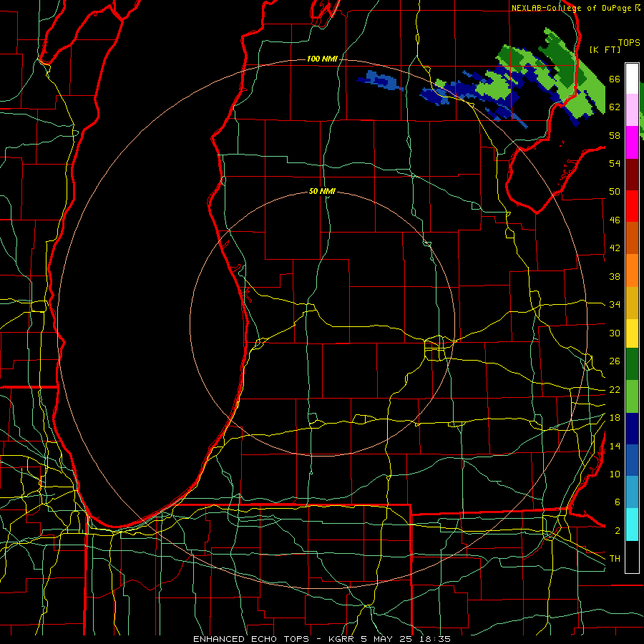Select the yellow swatch near 30
This screenshot has height=644, width=644.
tap(632, 333)
